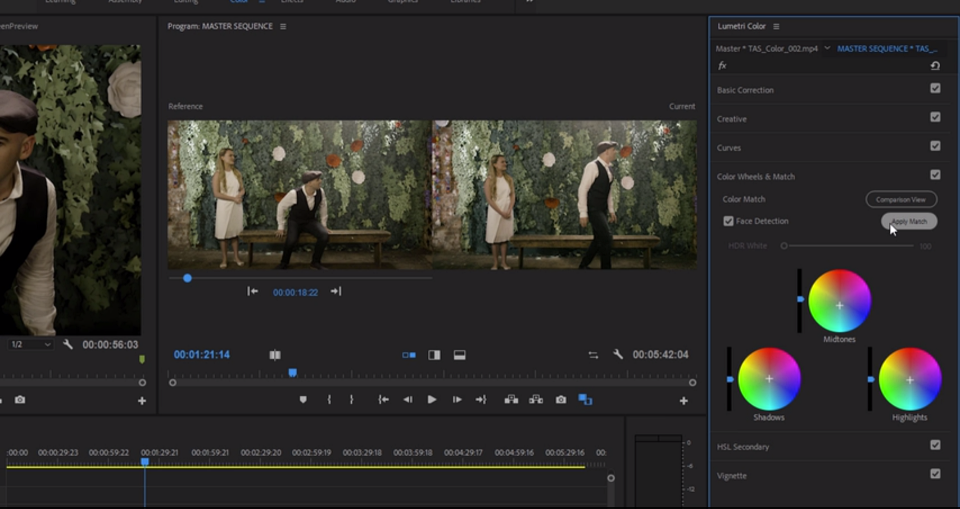
Task: Toggle Comparison View button in transport bar
Action: tap(585, 399)
